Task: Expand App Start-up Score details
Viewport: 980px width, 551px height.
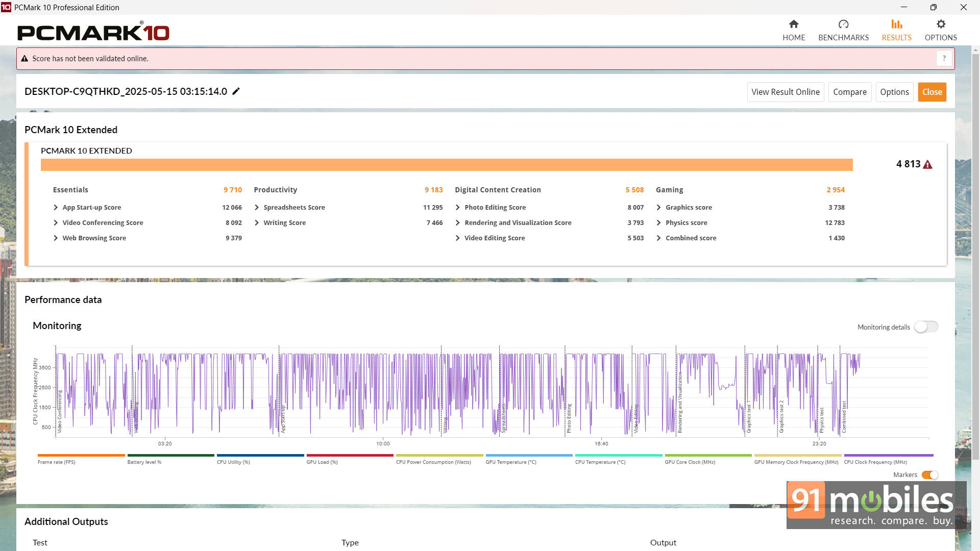Action: pyautogui.click(x=56, y=207)
